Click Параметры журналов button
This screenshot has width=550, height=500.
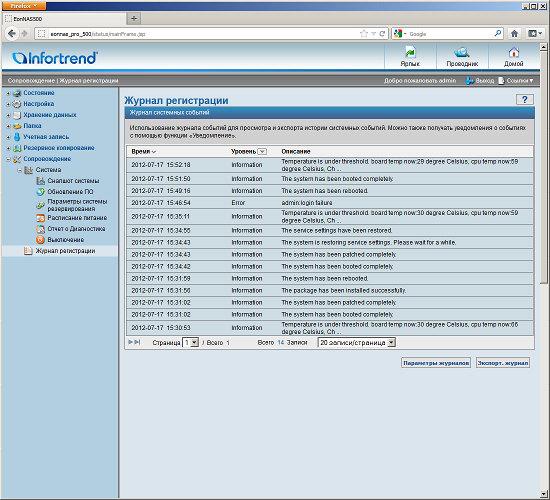[x=436, y=363]
